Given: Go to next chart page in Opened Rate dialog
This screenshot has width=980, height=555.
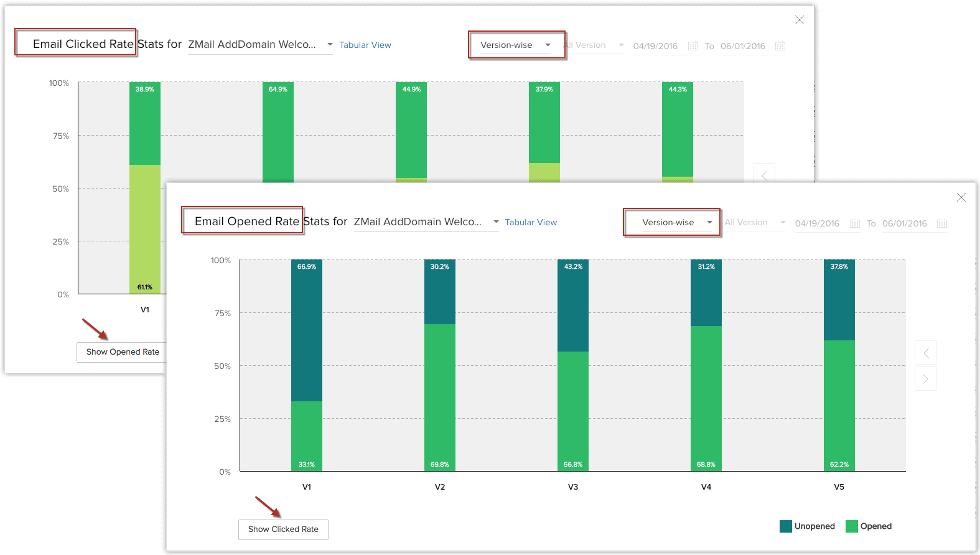Looking at the screenshot, I should click(x=926, y=379).
